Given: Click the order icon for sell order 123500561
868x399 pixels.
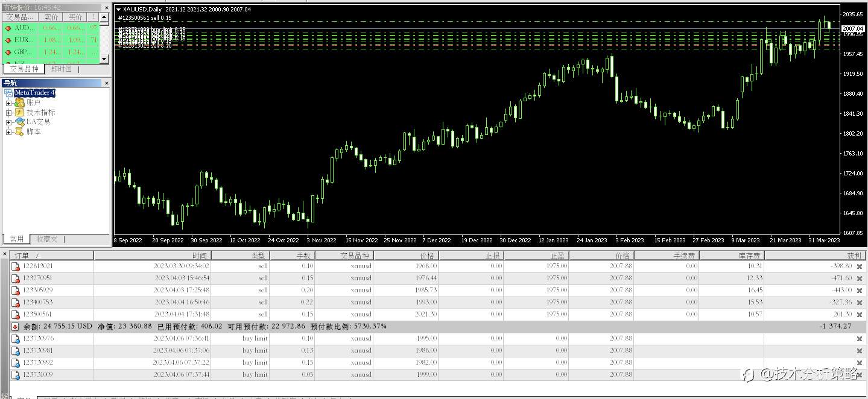Looking at the screenshot, I should [16, 314].
